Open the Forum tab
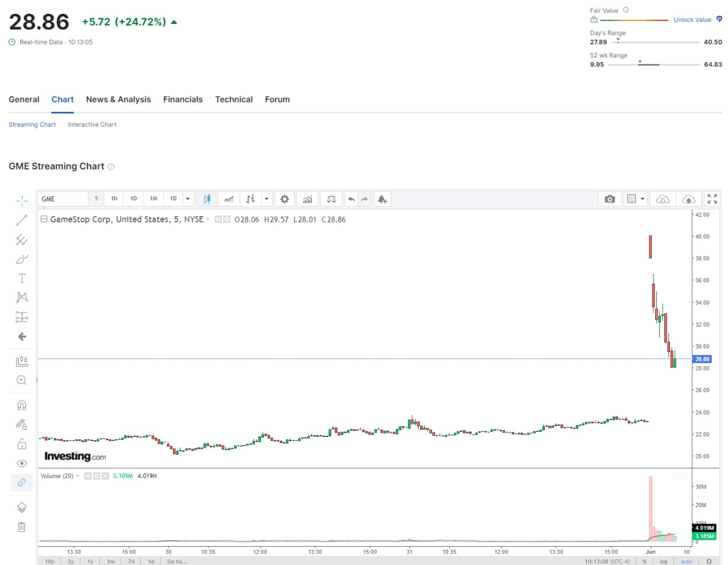 click(277, 99)
